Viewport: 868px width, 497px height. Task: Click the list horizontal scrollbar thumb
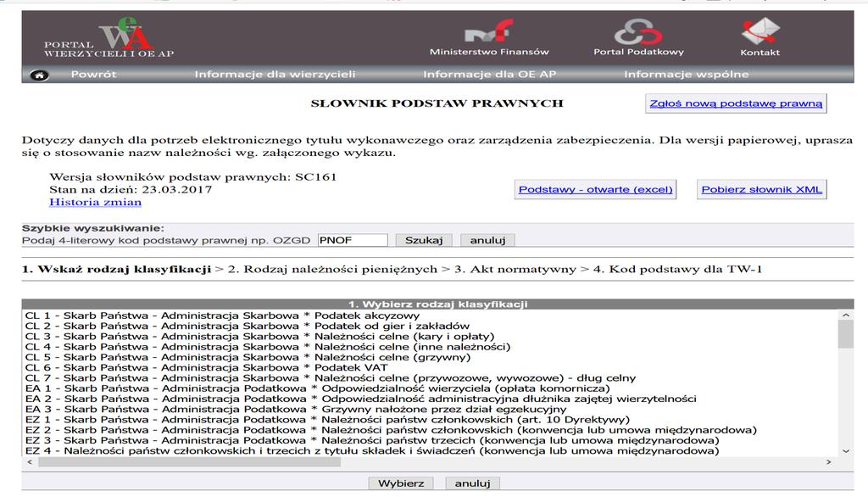(x=189, y=462)
